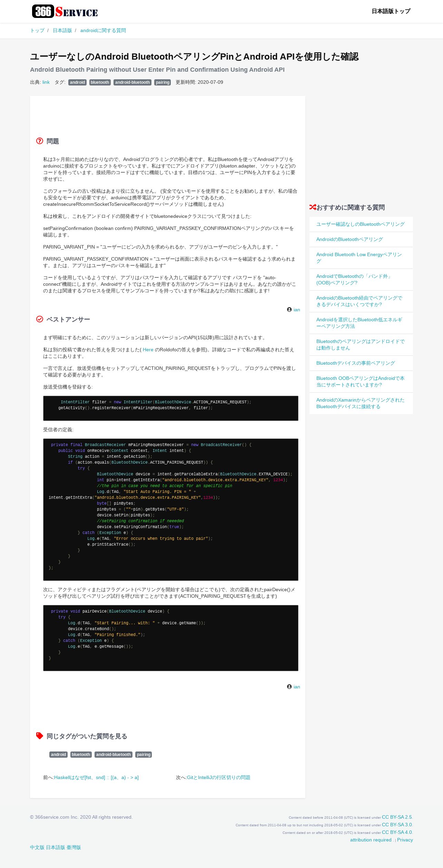
Task: Follow the Here link in the answer
Action: tap(148, 350)
